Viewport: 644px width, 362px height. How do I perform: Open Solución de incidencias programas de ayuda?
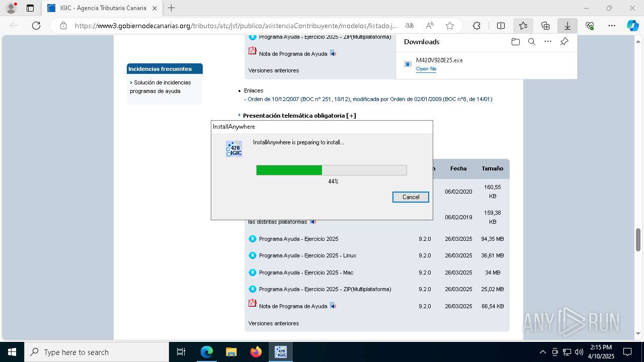tap(160, 86)
